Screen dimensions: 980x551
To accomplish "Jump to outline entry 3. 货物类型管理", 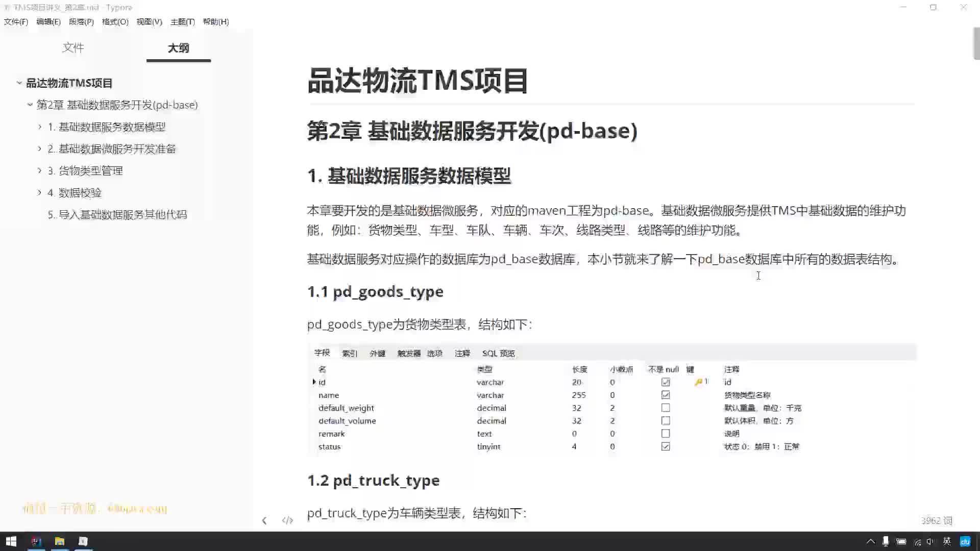I will coord(85,170).
